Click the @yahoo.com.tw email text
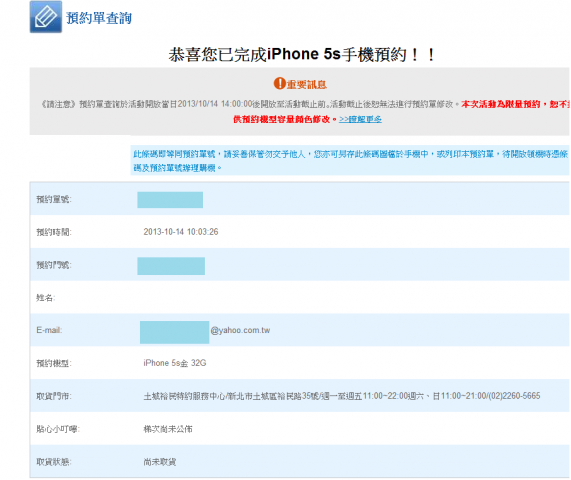The width and height of the screenshot is (571, 480). [x=240, y=330]
